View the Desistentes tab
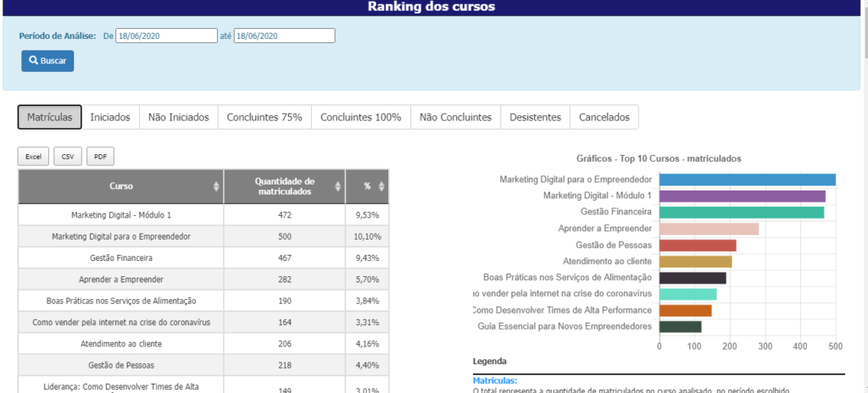Screen dimensions: 868x393 tap(535, 117)
